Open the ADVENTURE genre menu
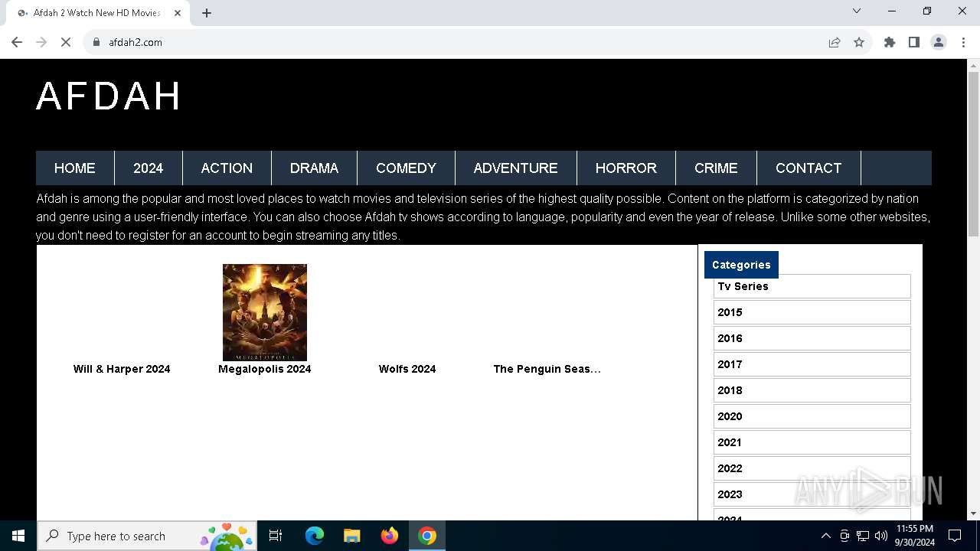The height and width of the screenshot is (551, 980). tap(516, 168)
